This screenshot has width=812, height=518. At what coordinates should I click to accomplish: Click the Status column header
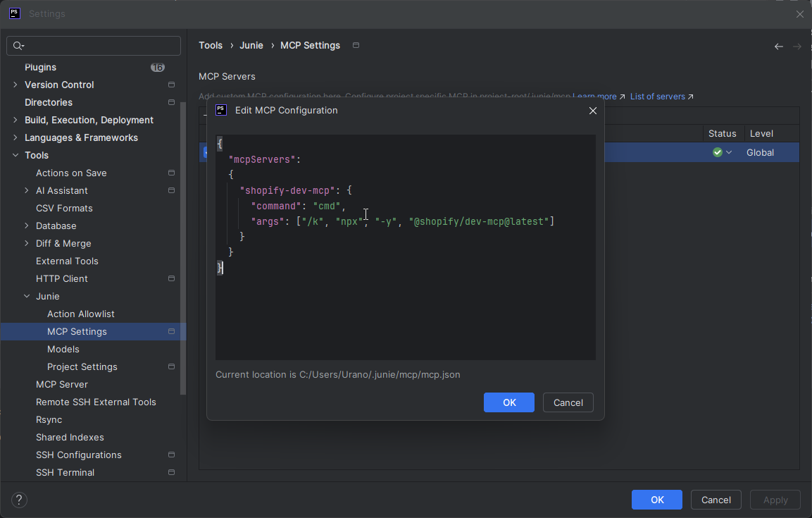(723, 134)
